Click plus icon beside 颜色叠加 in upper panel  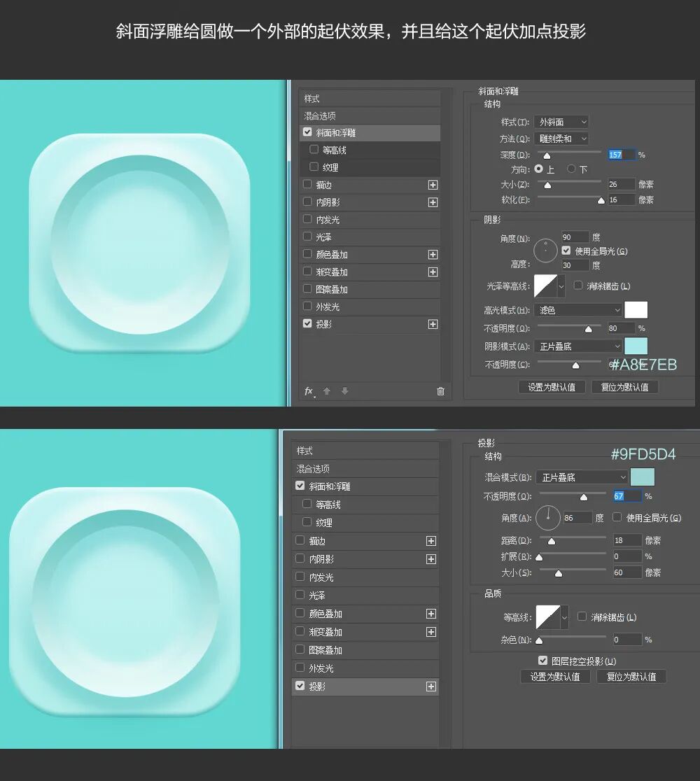[433, 255]
